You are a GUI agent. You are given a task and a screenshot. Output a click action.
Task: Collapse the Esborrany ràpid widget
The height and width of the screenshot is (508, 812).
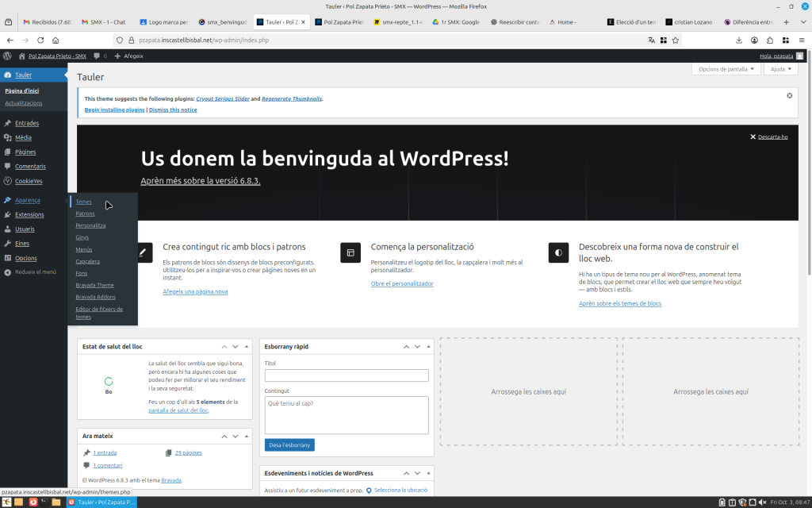[x=427, y=347]
